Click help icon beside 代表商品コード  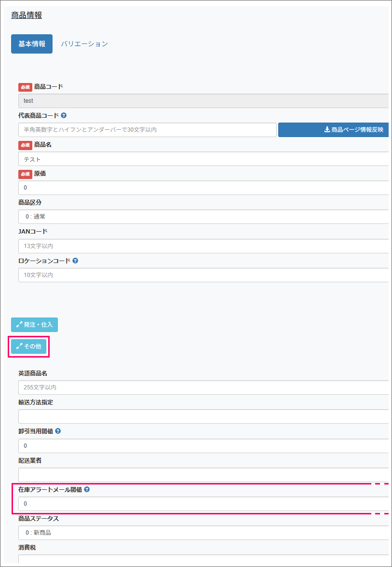pyautogui.click(x=64, y=116)
